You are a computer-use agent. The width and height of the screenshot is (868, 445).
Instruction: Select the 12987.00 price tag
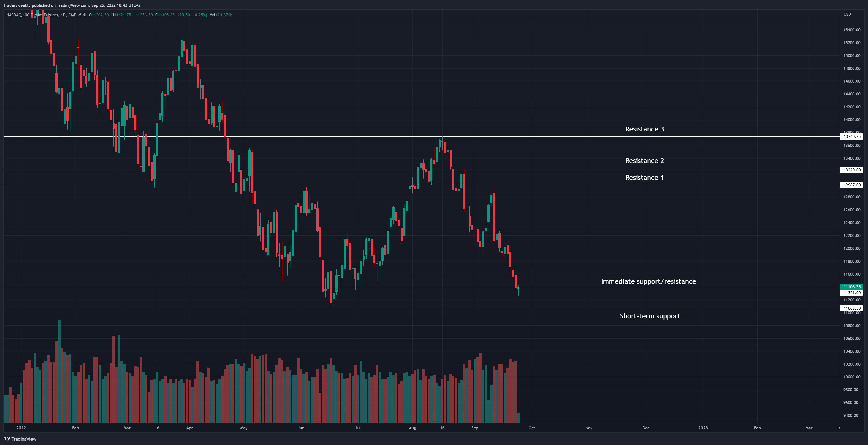pos(851,185)
